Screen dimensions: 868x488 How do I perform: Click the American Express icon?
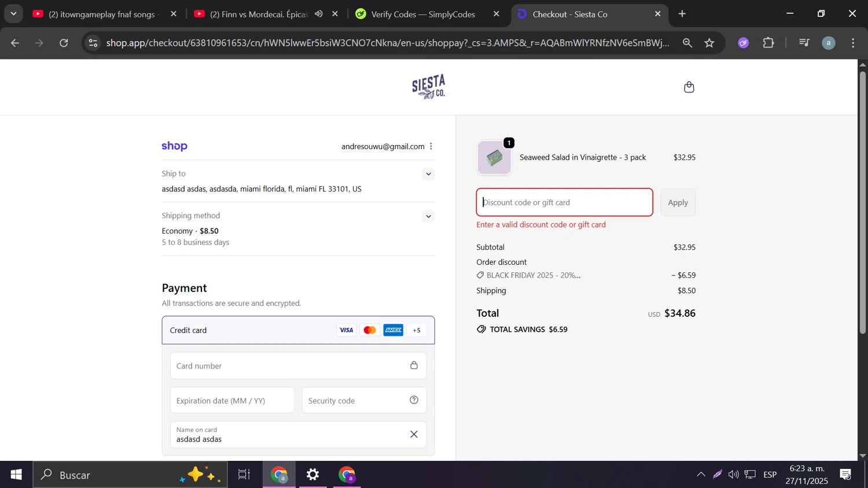pyautogui.click(x=393, y=330)
